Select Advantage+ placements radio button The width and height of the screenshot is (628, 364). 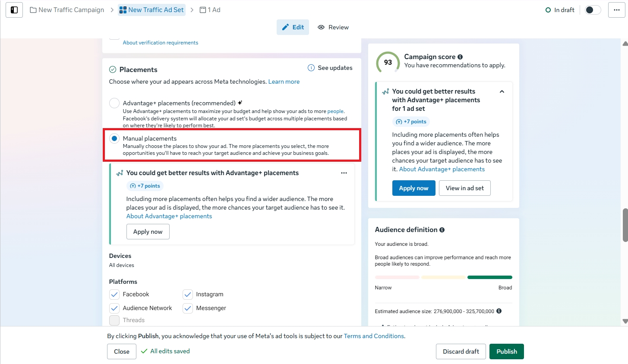click(114, 103)
